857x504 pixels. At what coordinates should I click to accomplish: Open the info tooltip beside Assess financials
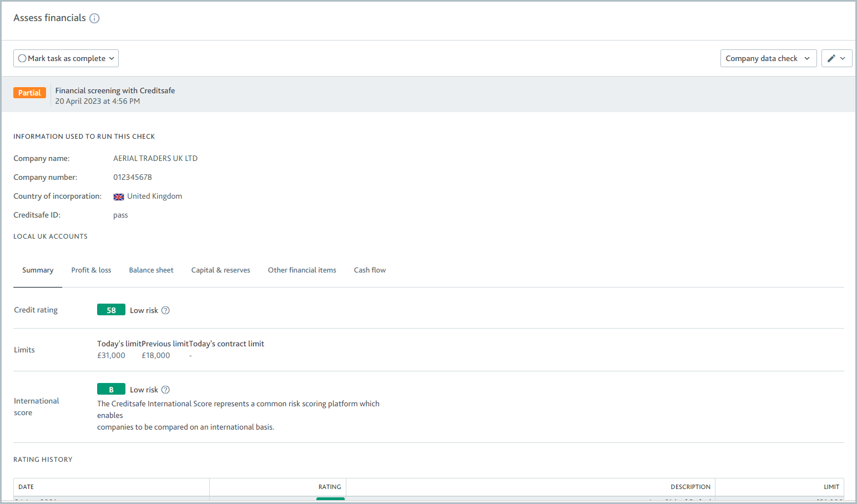[94, 18]
